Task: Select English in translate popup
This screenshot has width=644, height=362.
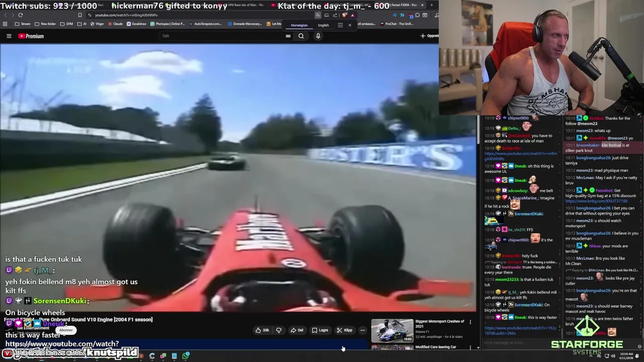Action: (324, 25)
